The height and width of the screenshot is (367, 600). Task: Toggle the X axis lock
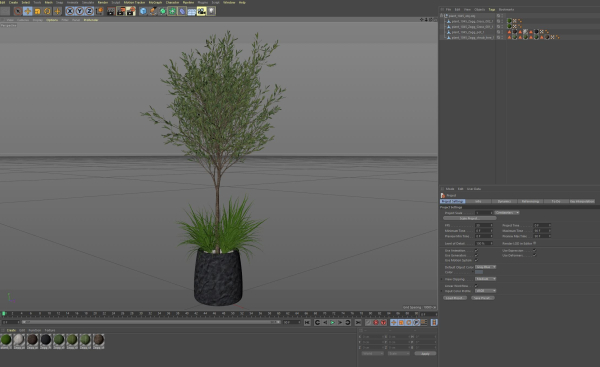point(70,11)
